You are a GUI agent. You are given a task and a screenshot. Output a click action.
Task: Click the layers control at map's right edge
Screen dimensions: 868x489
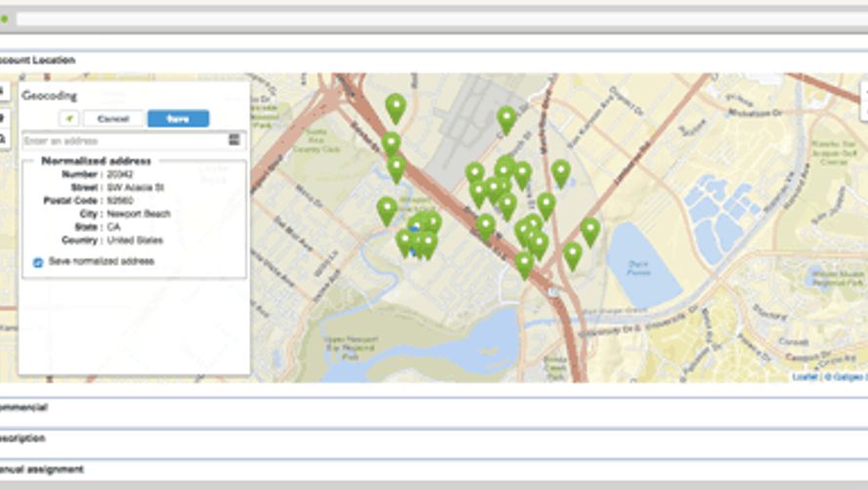[863, 94]
